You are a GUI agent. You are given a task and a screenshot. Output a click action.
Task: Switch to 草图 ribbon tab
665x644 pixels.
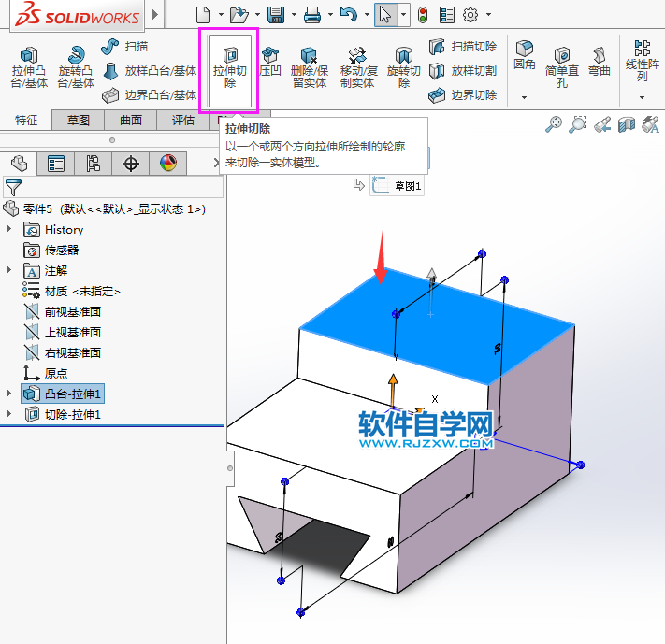click(79, 121)
